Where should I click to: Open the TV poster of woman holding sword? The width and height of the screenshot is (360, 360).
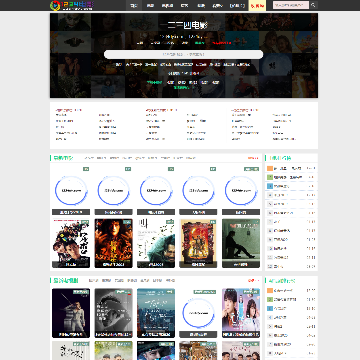coord(71,313)
